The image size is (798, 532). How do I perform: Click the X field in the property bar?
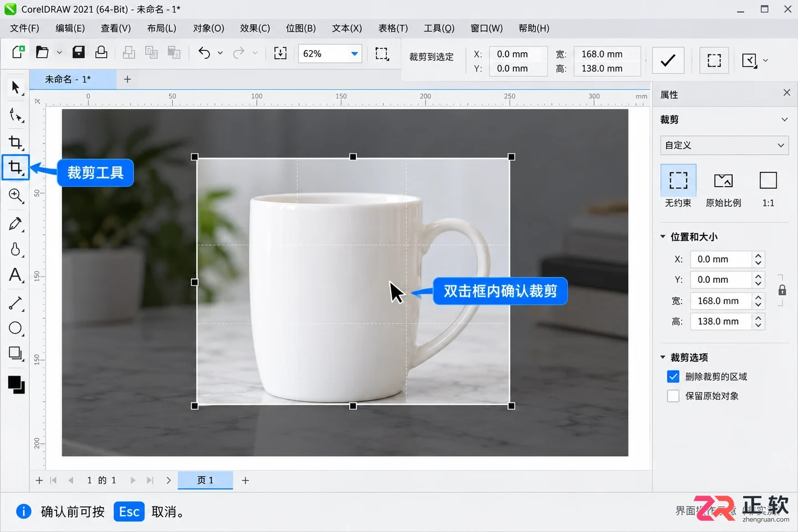click(x=518, y=54)
